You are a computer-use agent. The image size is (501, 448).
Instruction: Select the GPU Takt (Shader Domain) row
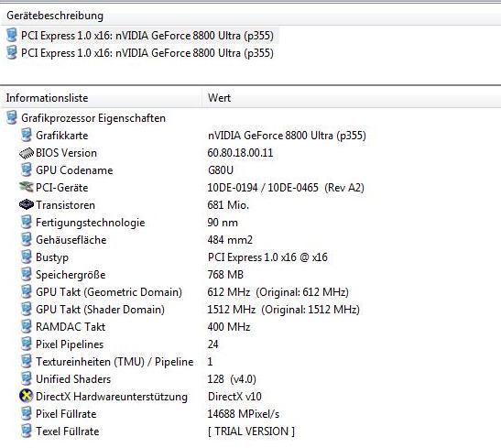[251, 310]
